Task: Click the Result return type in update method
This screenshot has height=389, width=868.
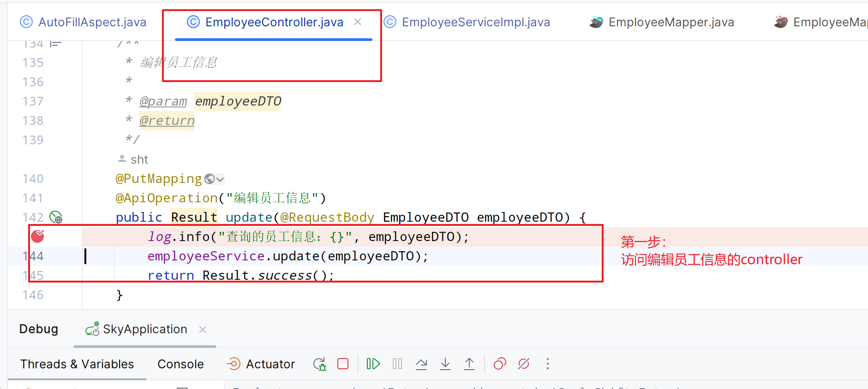Action: point(194,218)
